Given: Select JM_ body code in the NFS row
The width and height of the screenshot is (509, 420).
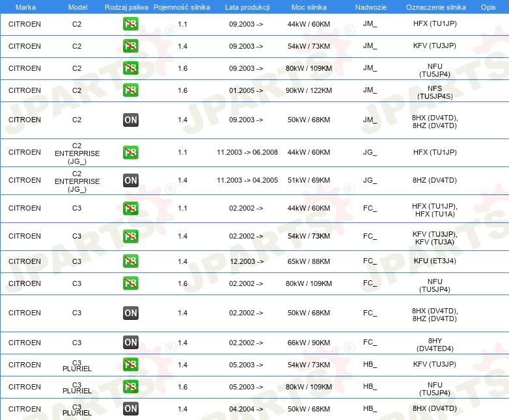Looking at the screenshot, I should [370, 90].
